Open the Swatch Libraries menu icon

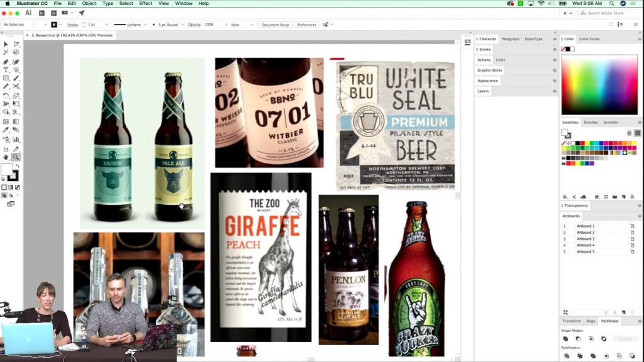(565, 197)
